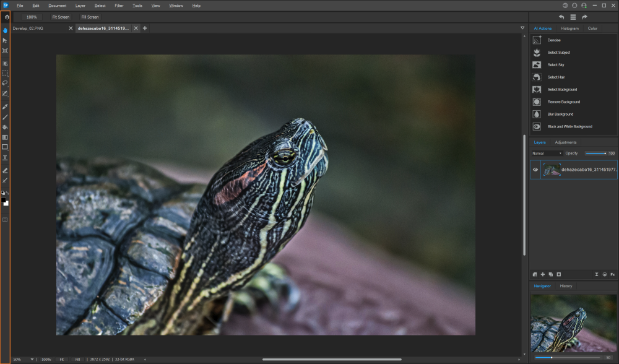Click the undo arrow in right panel
This screenshot has height=364, width=619.
click(x=561, y=17)
